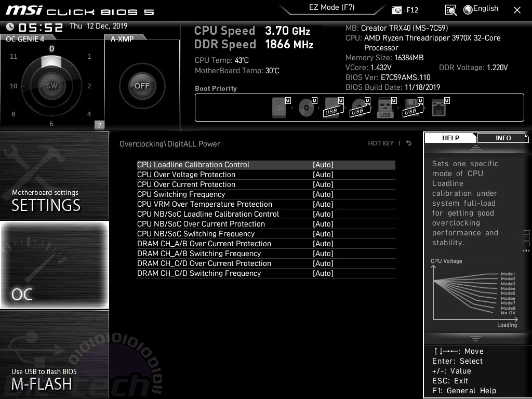The width and height of the screenshot is (532, 399).
Task: Click the Overclocking\DigitALL Power breadcrumb
Action: tap(170, 144)
